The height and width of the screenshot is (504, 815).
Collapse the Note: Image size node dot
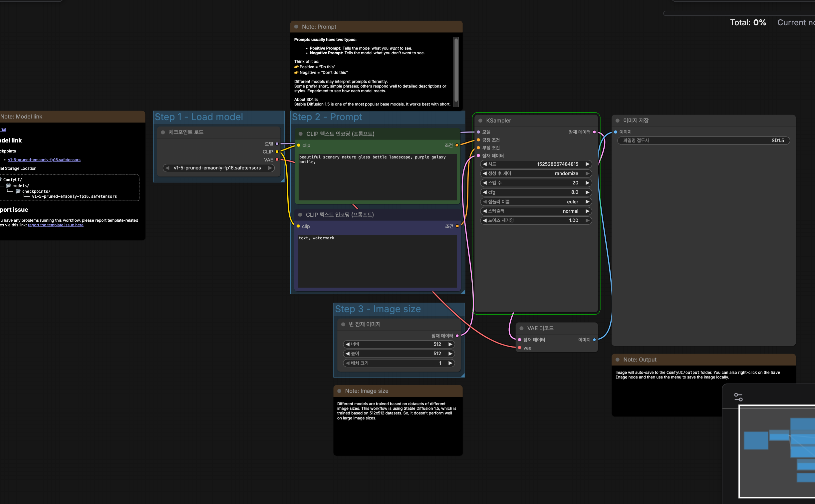pos(339,391)
